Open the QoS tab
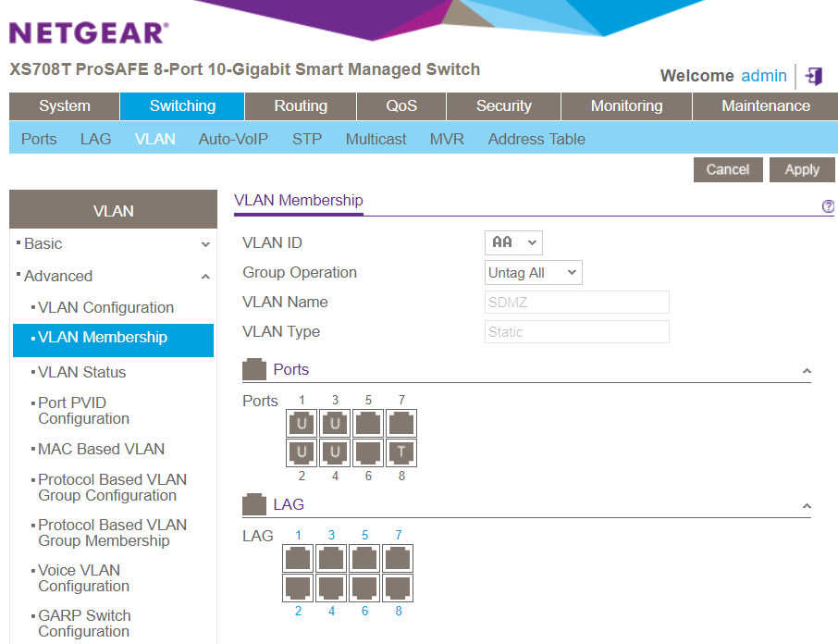Image resolution: width=838 pixels, height=644 pixels. coord(401,105)
